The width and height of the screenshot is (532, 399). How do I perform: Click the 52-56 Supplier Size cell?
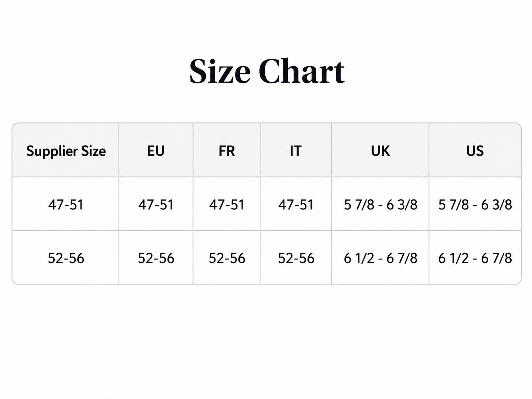click(x=66, y=258)
